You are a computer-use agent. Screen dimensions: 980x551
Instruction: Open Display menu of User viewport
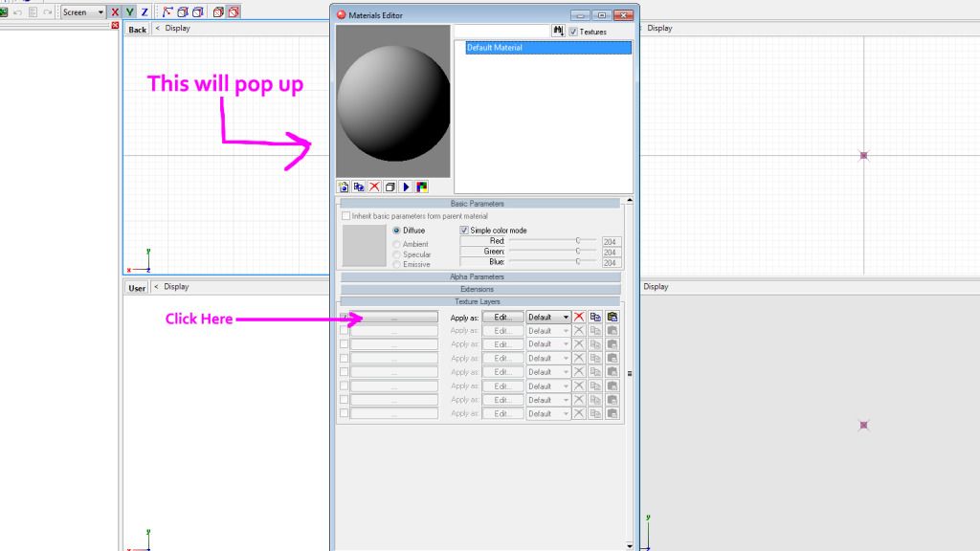(x=176, y=287)
